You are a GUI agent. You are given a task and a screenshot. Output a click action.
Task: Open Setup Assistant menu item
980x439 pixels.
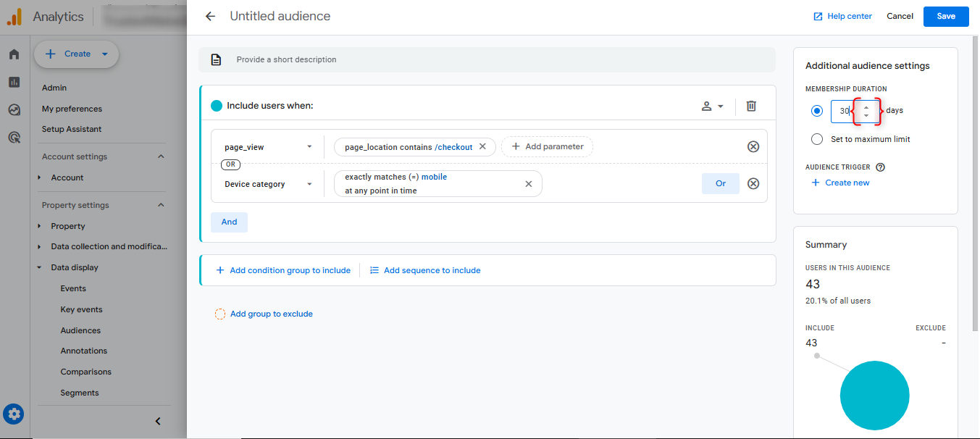coord(72,129)
